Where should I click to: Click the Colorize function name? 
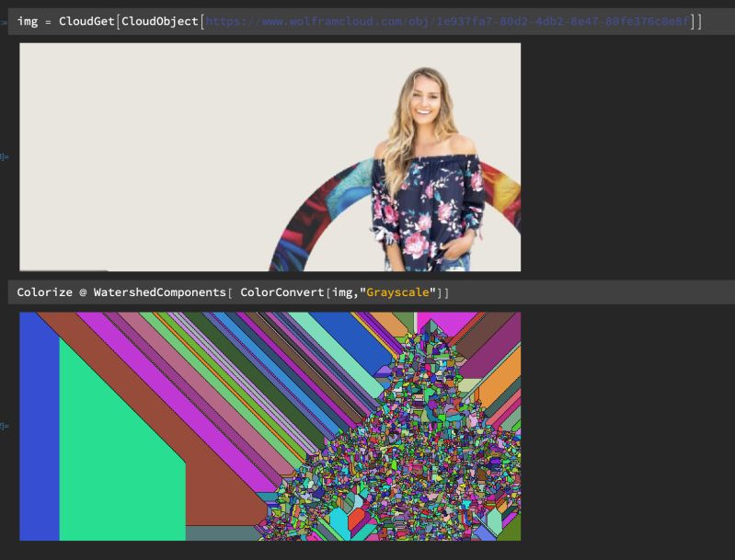pyautogui.click(x=44, y=292)
